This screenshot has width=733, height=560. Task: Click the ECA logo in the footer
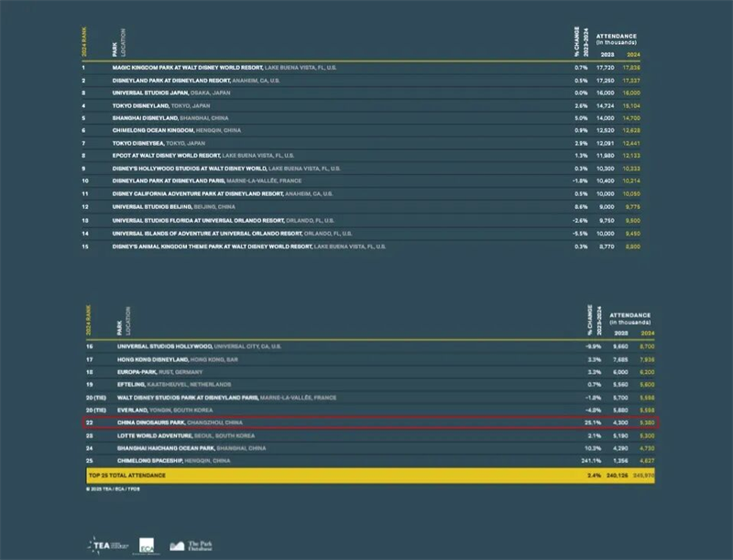coord(148,545)
